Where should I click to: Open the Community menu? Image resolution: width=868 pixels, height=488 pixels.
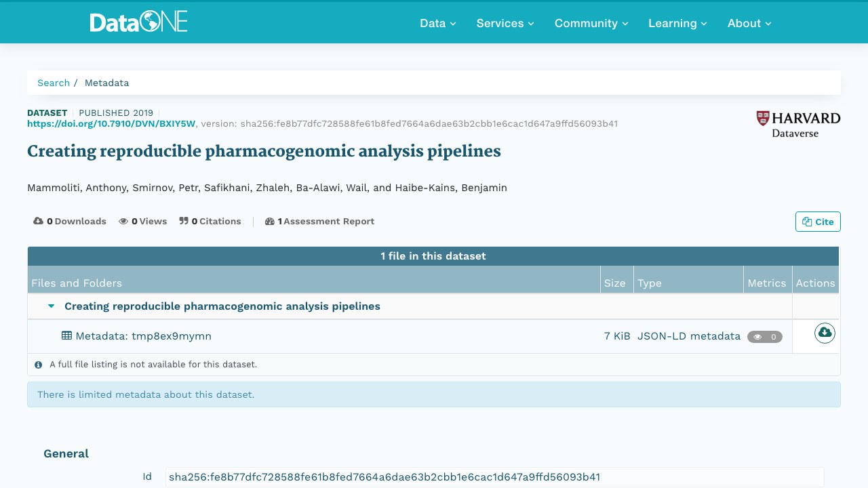click(x=591, y=23)
